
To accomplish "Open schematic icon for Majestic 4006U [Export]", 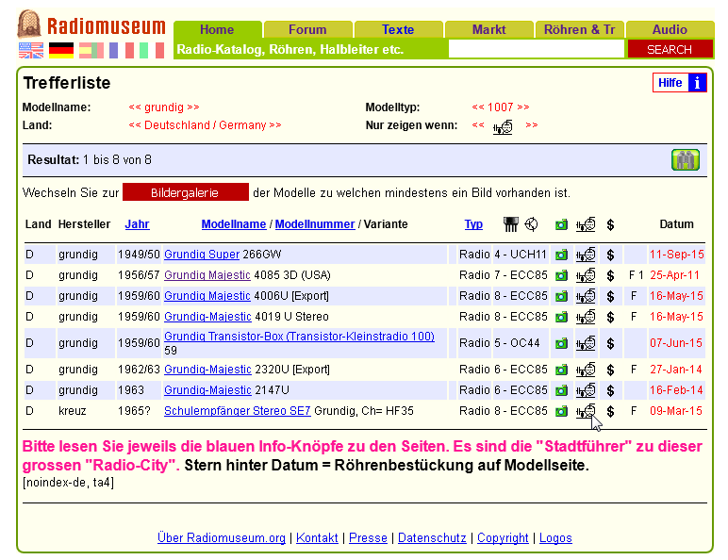I will pyautogui.click(x=586, y=296).
